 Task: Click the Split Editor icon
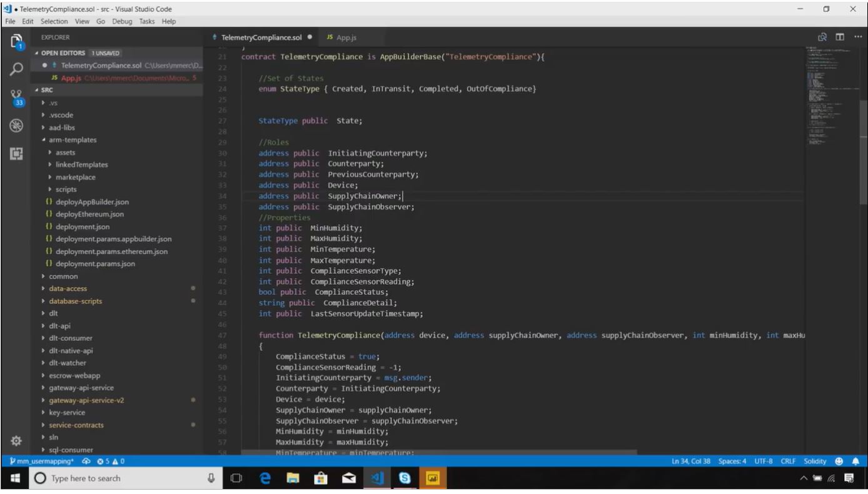839,37
